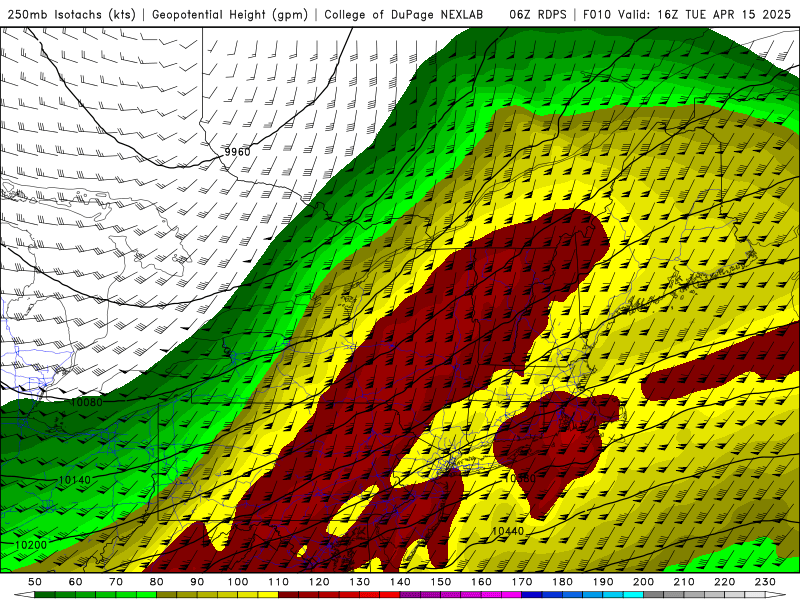Image resolution: width=800 pixels, height=600 pixels.
Task: Click the 140 value on the color scale
Action: pos(400,582)
